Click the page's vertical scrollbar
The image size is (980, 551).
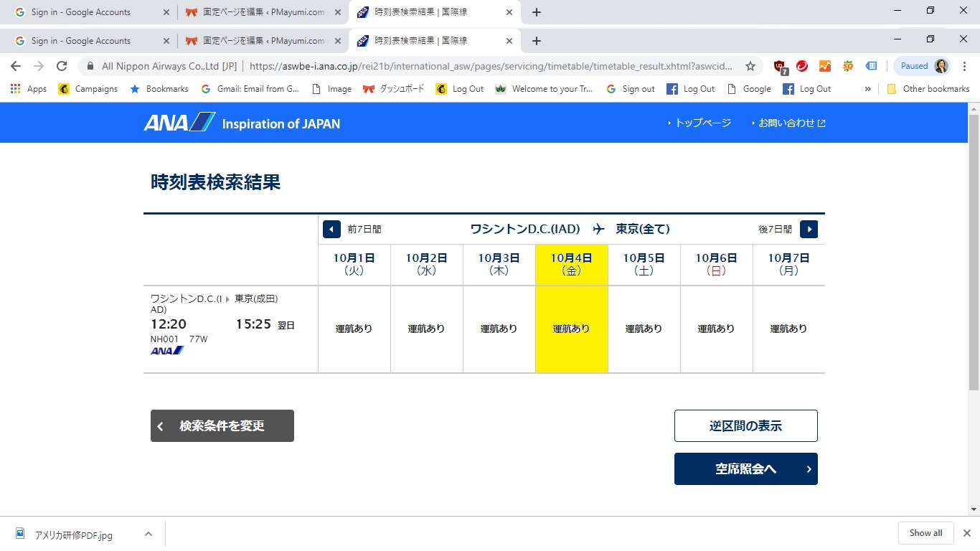(974, 253)
